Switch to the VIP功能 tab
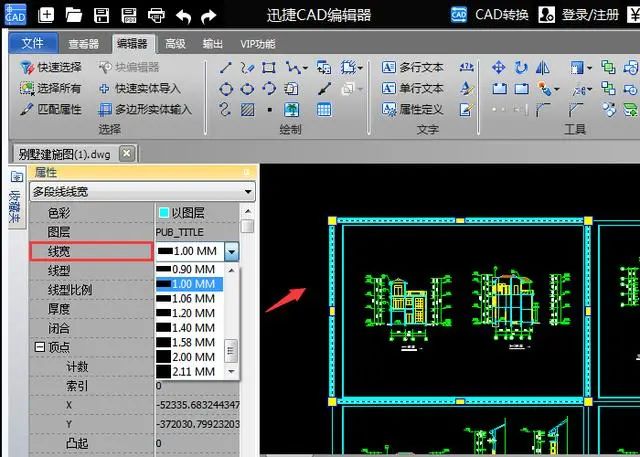The image size is (640, 457). tap(258, 44)
